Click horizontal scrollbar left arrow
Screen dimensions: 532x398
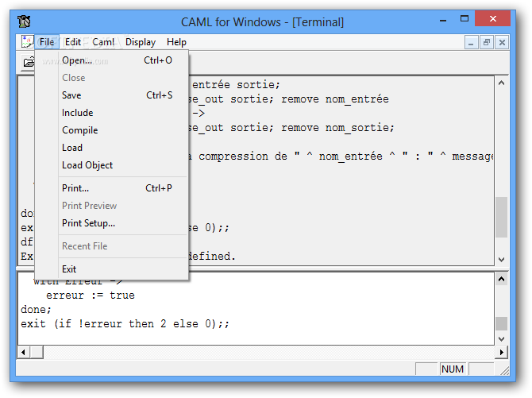(x=23, y=352)
